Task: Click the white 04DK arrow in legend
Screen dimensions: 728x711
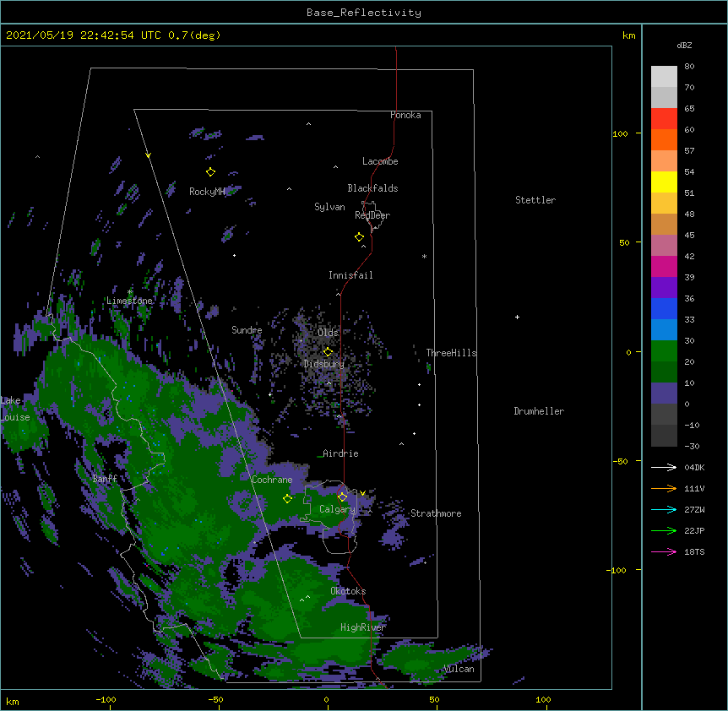Action: point(664,467)
